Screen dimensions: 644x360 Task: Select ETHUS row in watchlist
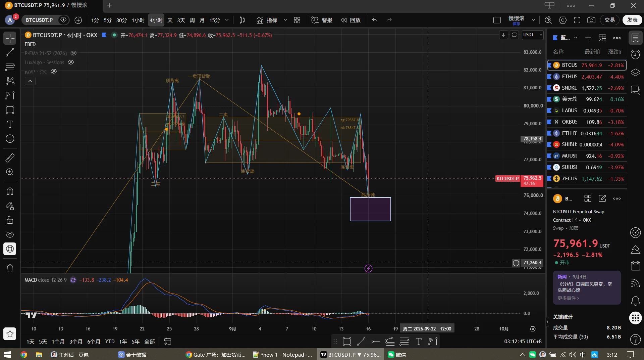pos(587,77)
